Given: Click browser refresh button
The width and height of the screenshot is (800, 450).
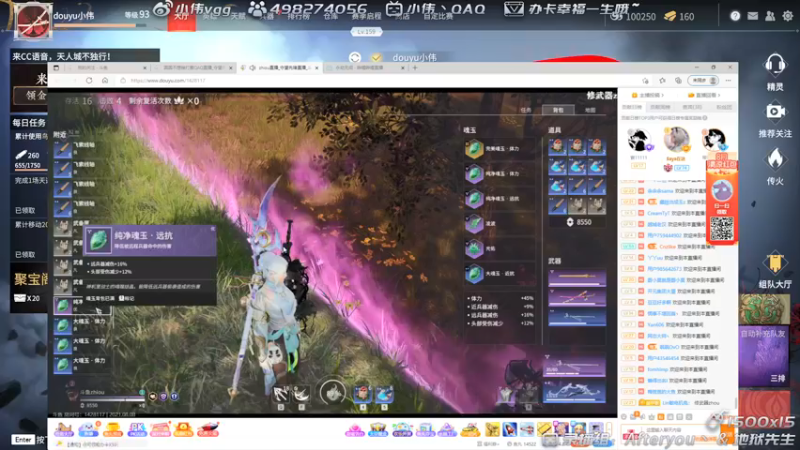Looking at the screenshot, I should [x=89, y=81].
